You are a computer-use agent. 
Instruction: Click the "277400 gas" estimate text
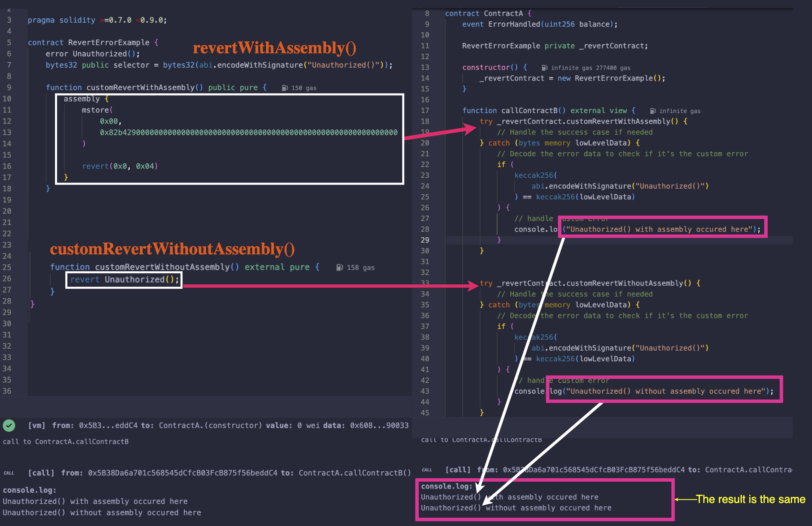(x=613, y=68)
